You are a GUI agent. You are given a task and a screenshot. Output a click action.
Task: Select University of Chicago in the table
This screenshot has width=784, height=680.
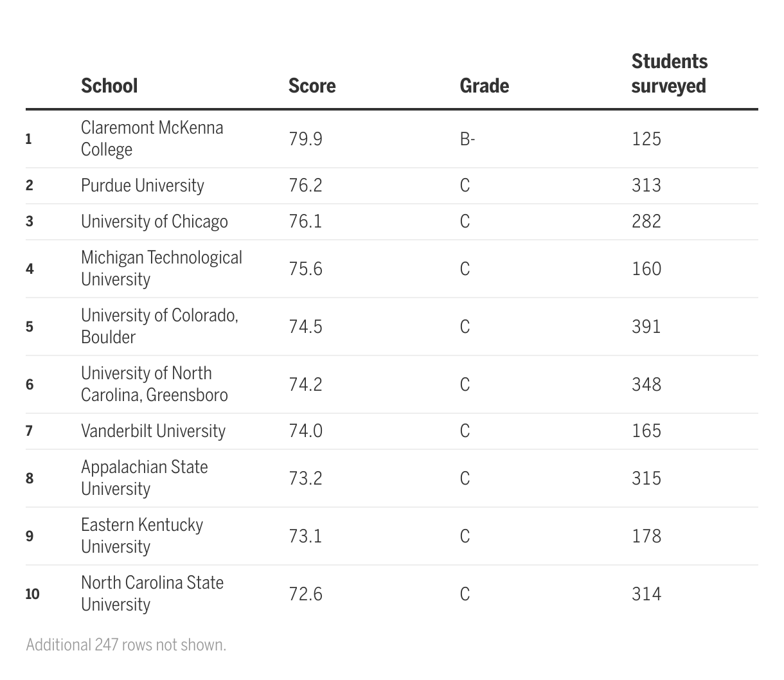pyautogui.click(x=154, y=222)
